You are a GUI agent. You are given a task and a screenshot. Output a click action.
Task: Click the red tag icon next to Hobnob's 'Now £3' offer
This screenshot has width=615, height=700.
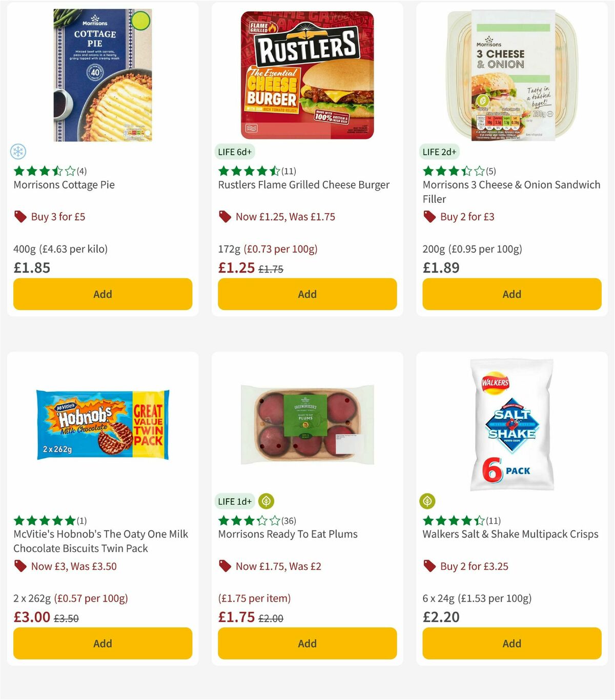click(20, 566)
